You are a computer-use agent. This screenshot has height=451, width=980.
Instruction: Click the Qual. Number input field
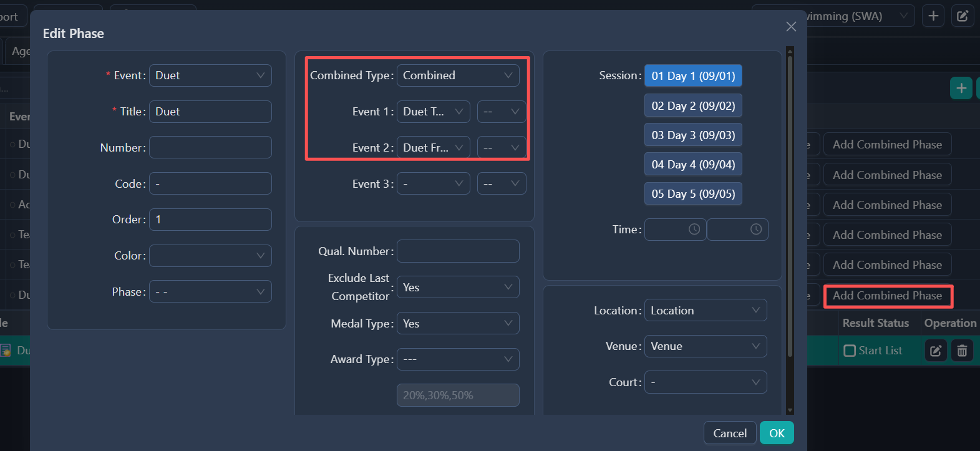click(x=458, y=251)
